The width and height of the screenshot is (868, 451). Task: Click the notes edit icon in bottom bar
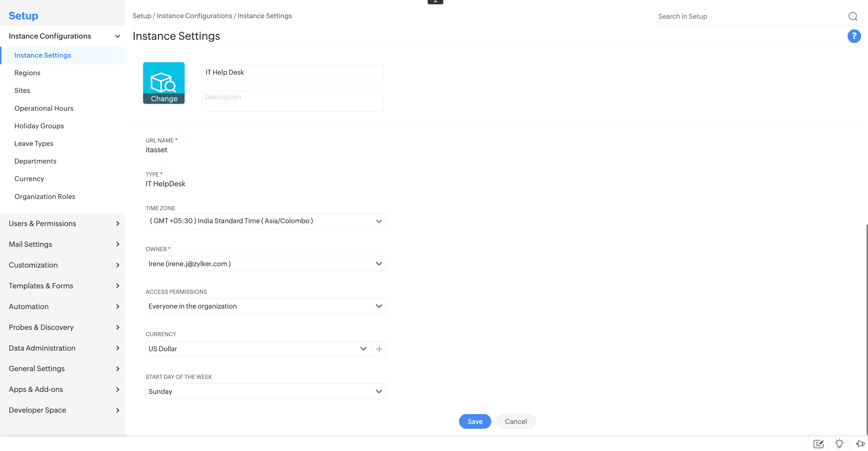coord(818,443)
